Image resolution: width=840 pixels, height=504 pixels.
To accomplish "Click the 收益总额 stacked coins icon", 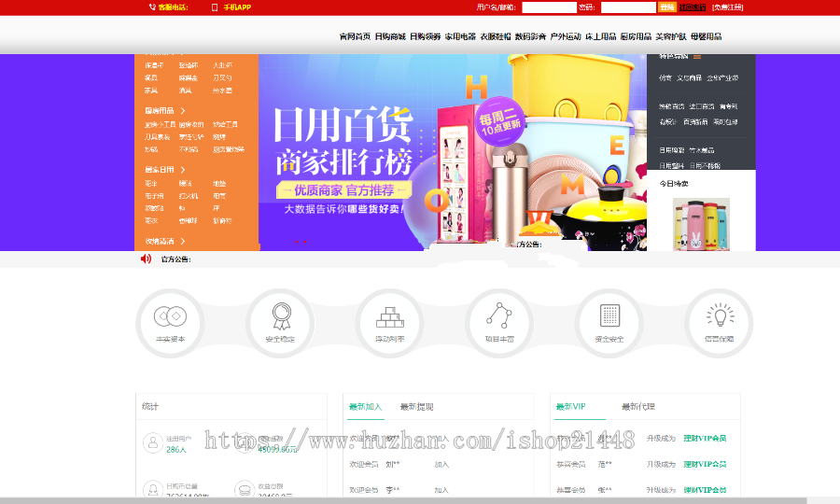I will coord(245,488).
